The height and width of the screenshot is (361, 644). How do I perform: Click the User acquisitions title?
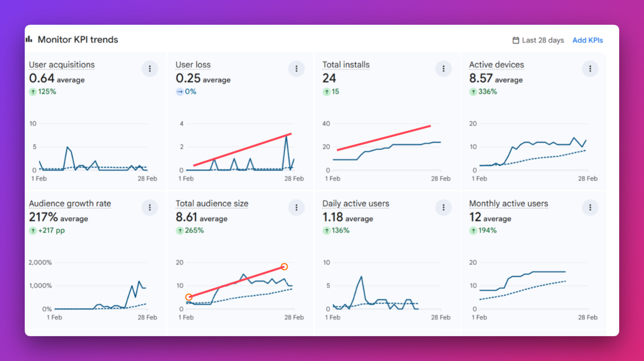pyautogui.click(x=61, y=65)
